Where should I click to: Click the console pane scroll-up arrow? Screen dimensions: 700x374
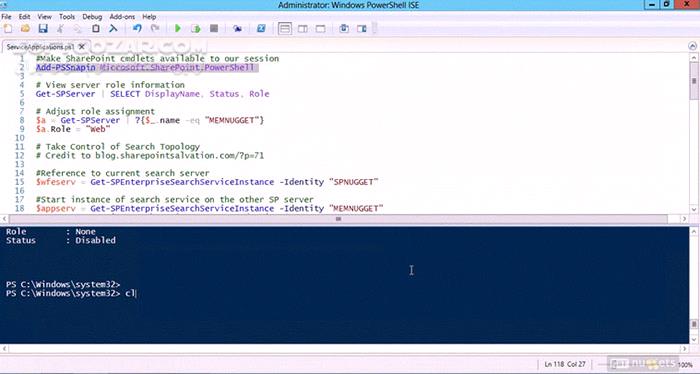(694, 231)
